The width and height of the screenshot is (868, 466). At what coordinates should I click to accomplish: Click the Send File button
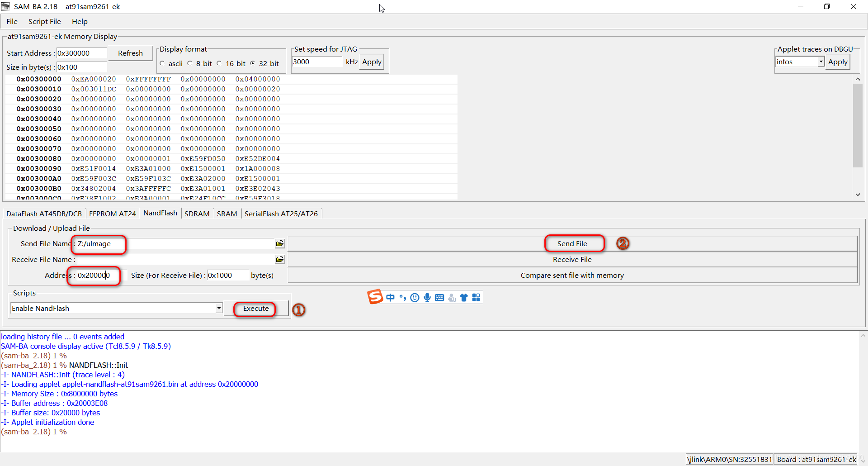572,243
